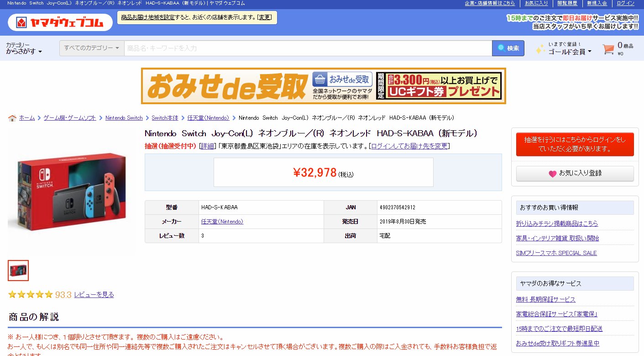The image size is (644, 356).
Task: Select the small product thumbnail
Action: point(18,271)
